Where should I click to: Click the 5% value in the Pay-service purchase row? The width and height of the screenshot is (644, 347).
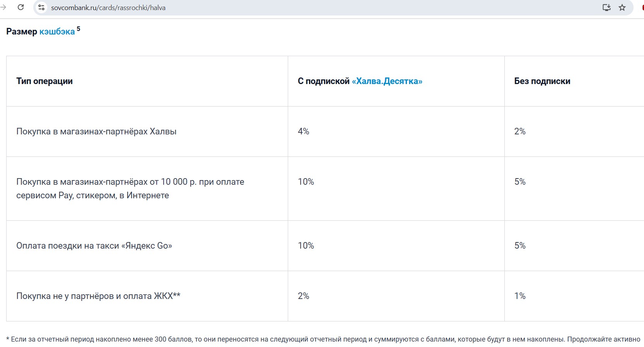click(x=520, y=182)
